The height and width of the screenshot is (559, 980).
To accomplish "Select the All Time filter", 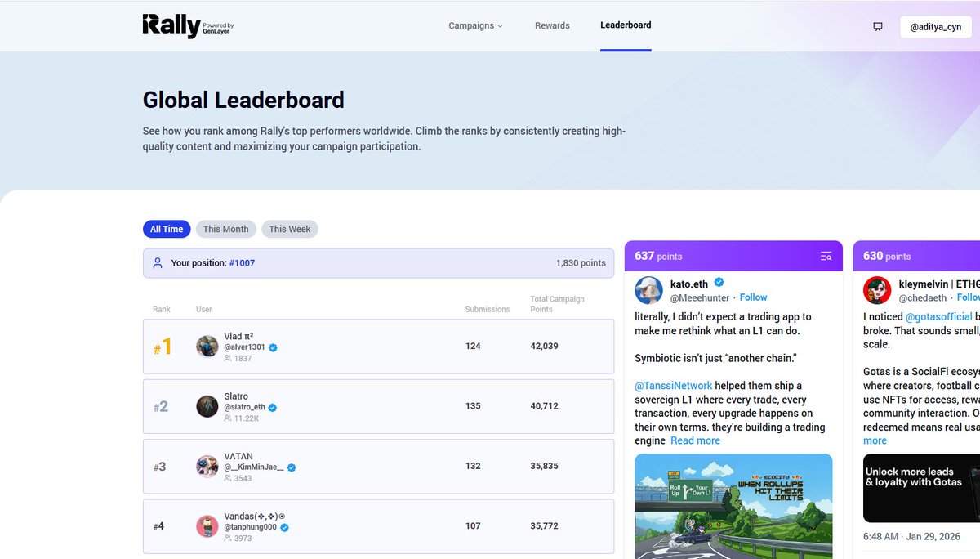I will pyautogui.click(x=167, y=229).
